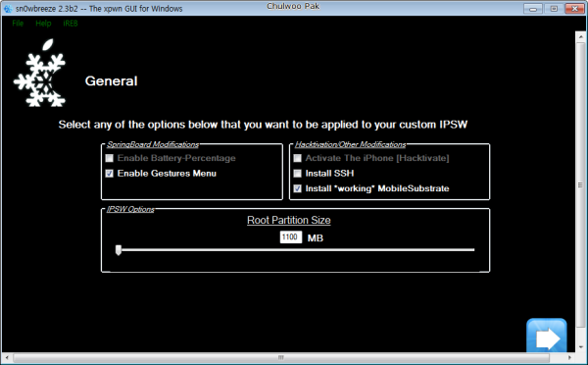Click the blue next arrow button
The height and width of the screenshot is (365, 588).
coord(547,336)
